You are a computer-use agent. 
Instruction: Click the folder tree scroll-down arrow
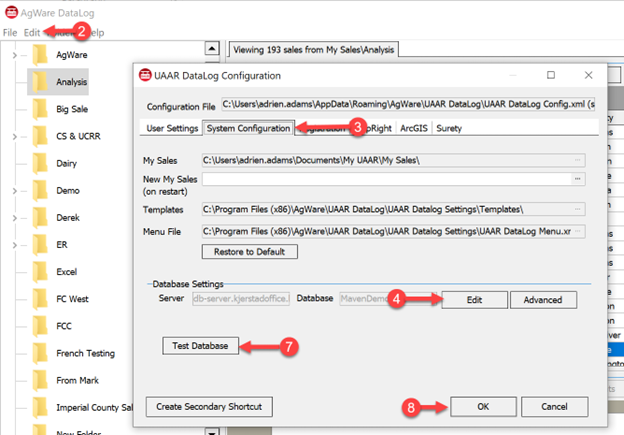(212, 431)
